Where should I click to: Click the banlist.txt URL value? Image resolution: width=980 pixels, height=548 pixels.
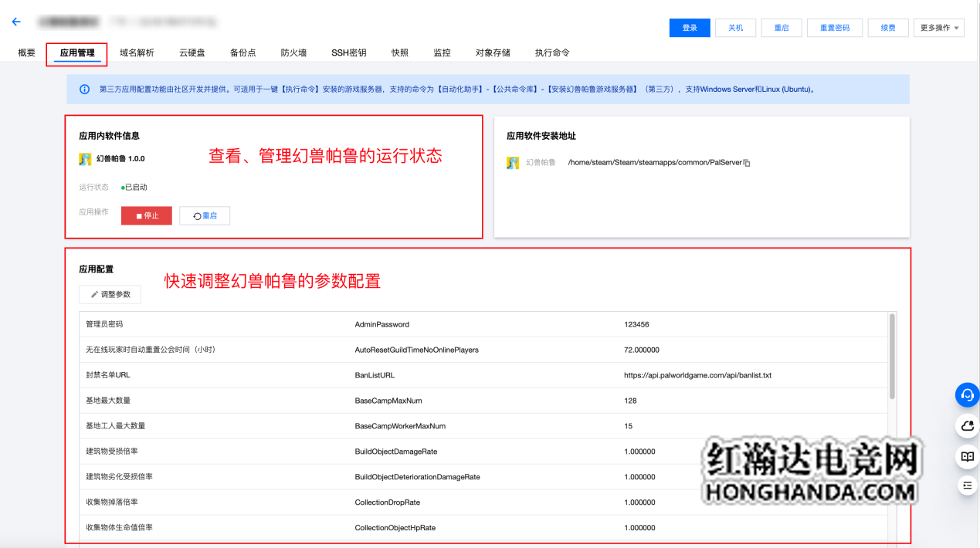click(x=698, y=375)
